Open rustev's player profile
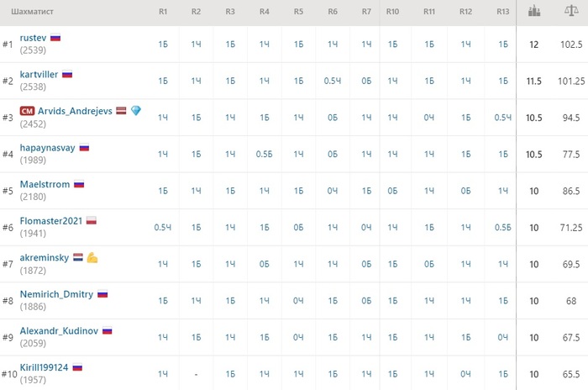 [x=33, y=38]
